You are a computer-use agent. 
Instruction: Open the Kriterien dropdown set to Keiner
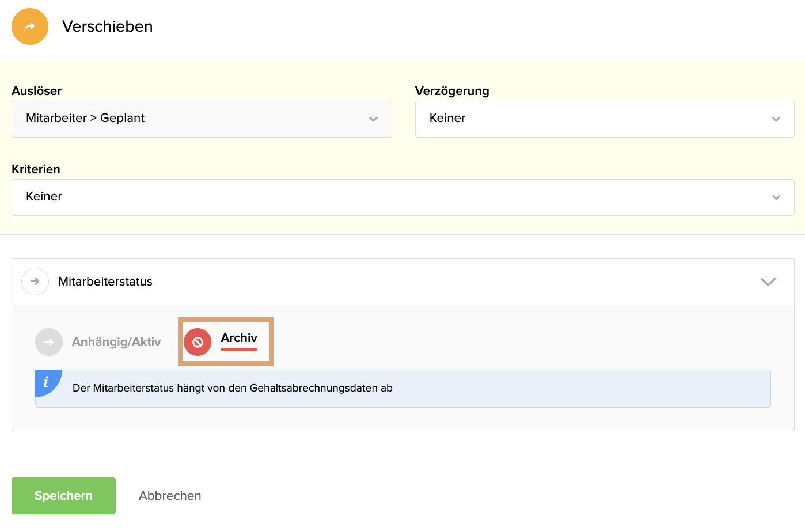[403, 197]
